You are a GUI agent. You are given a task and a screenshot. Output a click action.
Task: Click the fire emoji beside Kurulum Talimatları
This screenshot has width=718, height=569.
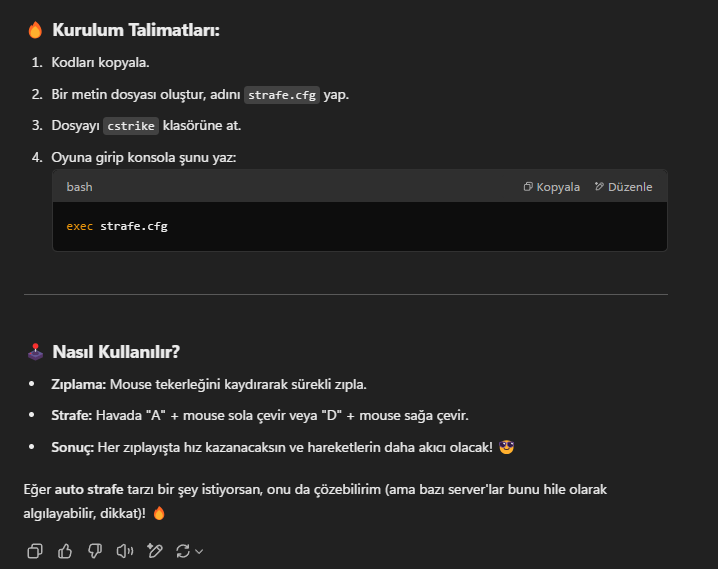pyautogui.click(x=35, y=30)
